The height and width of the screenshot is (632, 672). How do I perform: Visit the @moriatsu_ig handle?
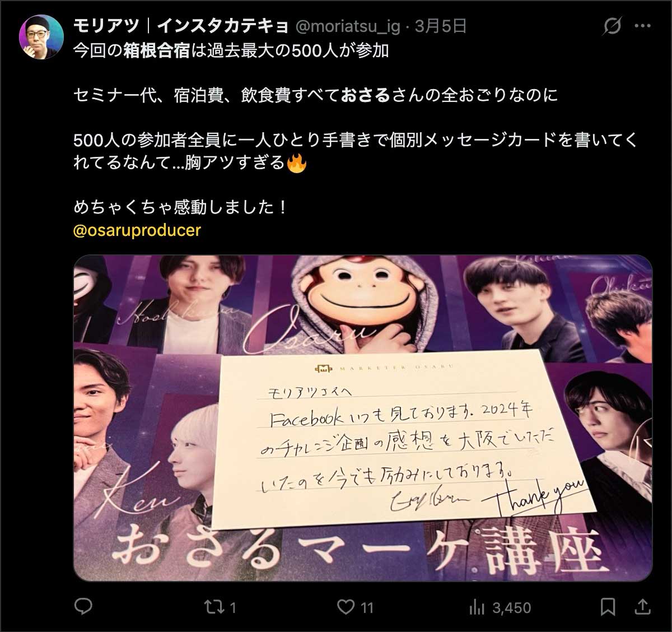coord(347,26)
